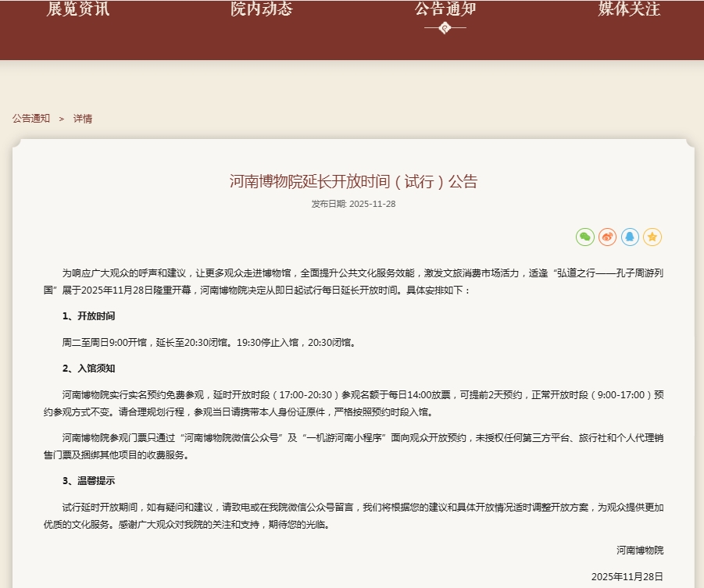Share to Weibo using the orange icon
The width and height of the screenshot is (704, 588).
pos(608,237)
